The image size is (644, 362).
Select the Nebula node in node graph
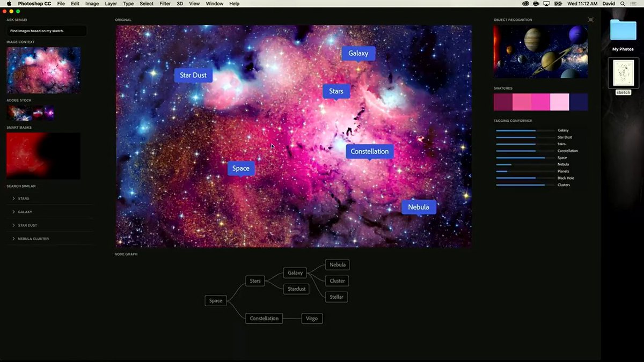point(338,265)
